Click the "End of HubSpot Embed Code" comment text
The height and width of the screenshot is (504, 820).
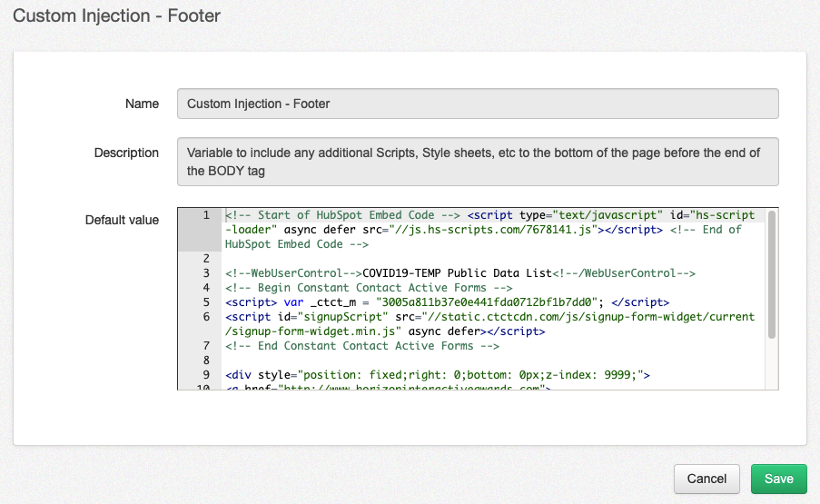(x=483, y=237)
